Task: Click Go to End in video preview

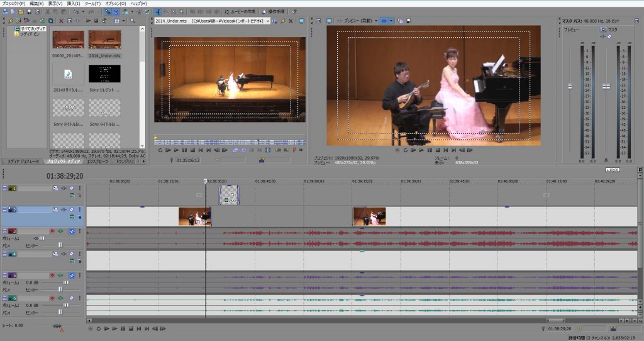Action: [x=454, y=150]
